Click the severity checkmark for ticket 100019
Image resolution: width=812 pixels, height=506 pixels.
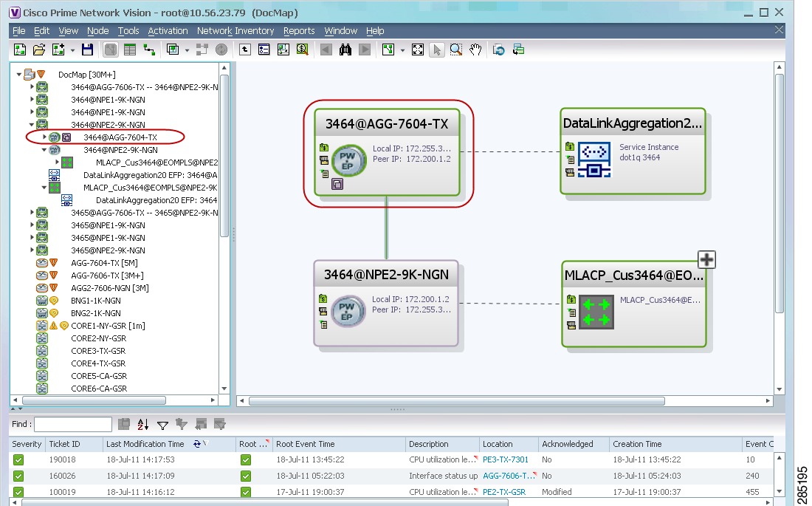(18, 492)
